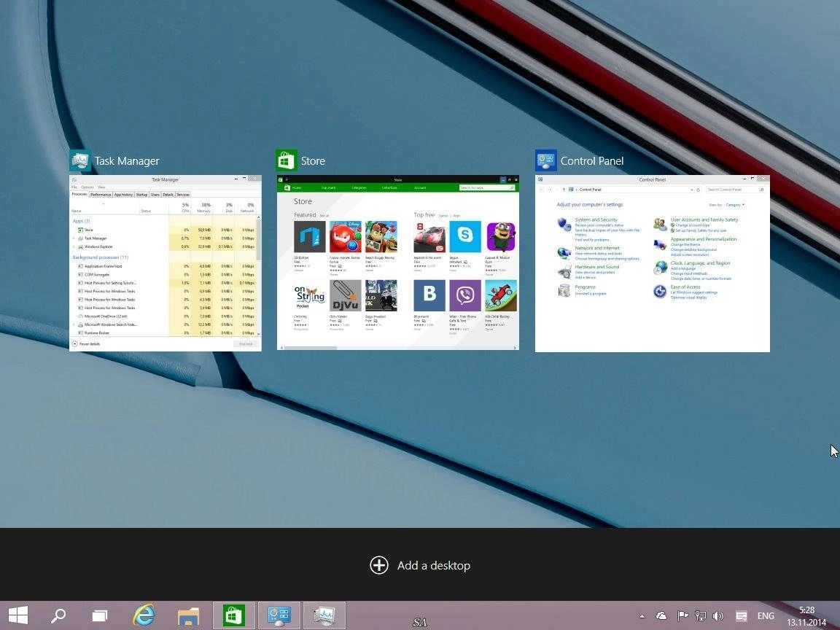
Task: Open the Start menu from taskbar
Action: (18, 615)
